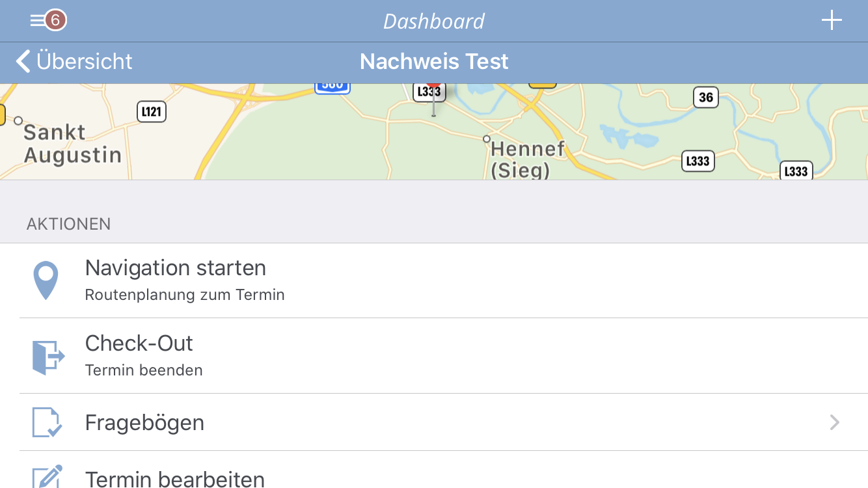868x488 pixels.
Task: Click the Check-Out door icon
Action: coord(48,357)
